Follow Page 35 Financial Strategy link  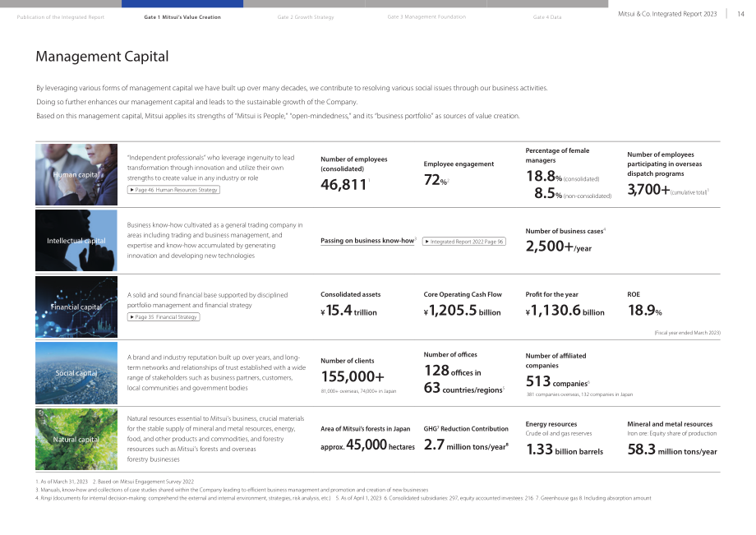[164, 317]
